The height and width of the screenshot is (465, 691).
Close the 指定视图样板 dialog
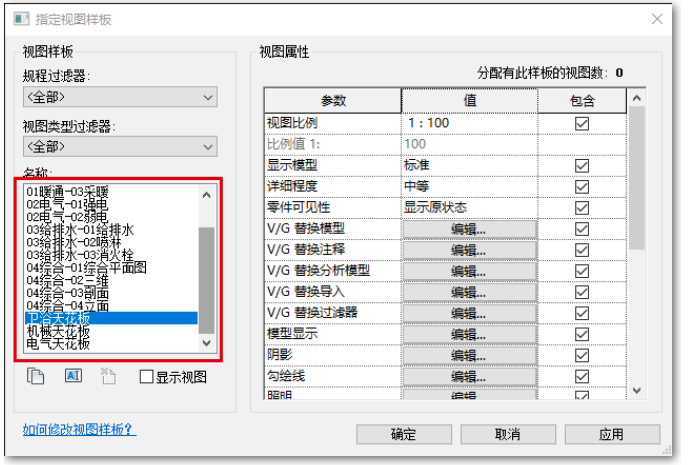click(659, 18)
